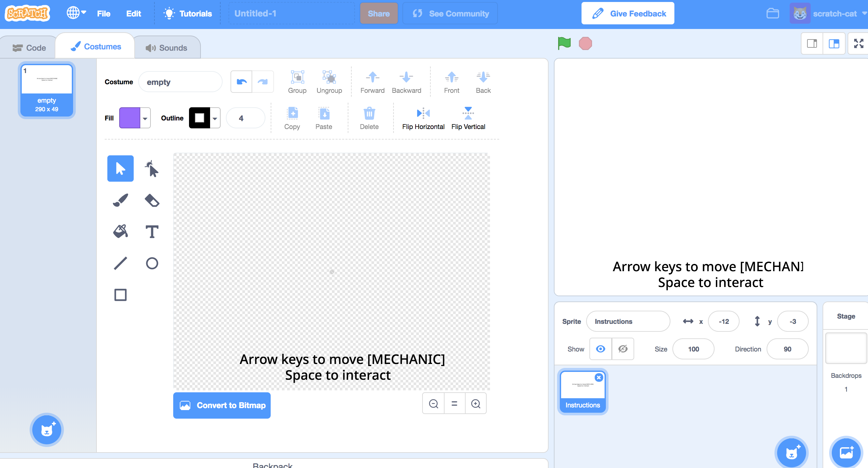This screenshot has width=868, height=468.
Task: Select the Brush tool
Action: tap(120, 200)
